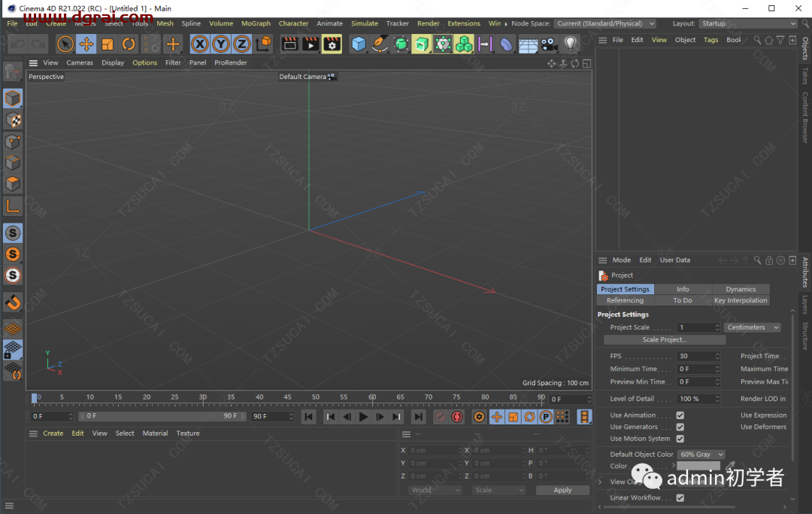Open Material manager Create menu

[53, 433]
